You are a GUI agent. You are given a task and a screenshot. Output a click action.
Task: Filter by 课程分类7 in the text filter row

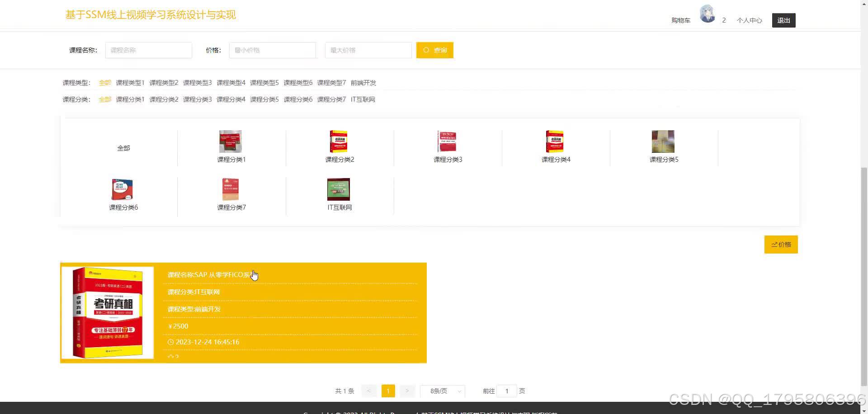tap(331, 99)
